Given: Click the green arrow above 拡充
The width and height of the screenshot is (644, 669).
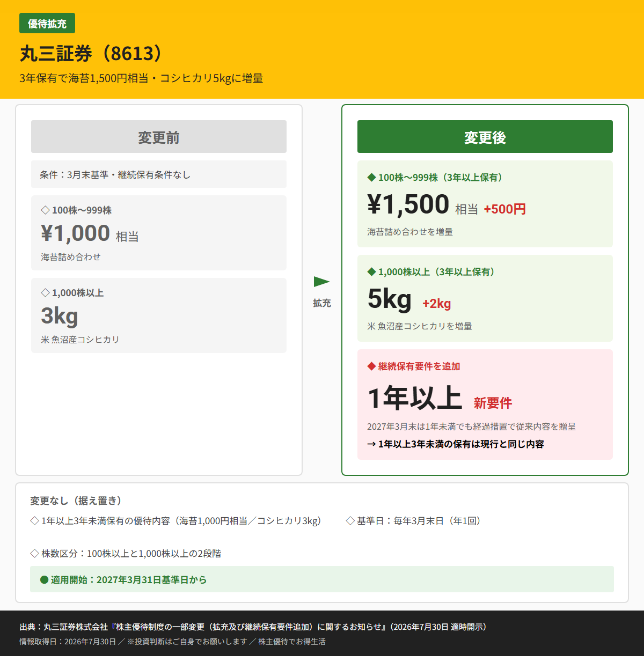Looking at the screenshot, I should pyautogui.click(x=321, y=282).
